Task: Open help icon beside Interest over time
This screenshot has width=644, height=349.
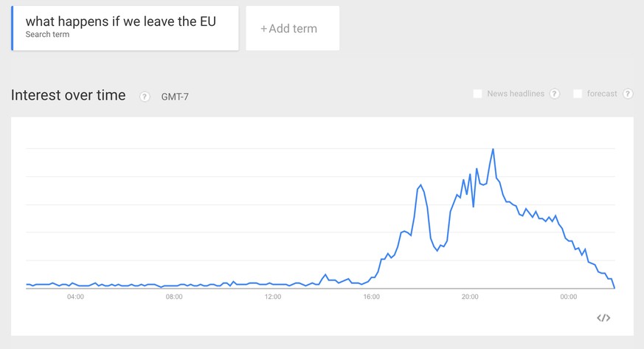Action: [145, 97]
